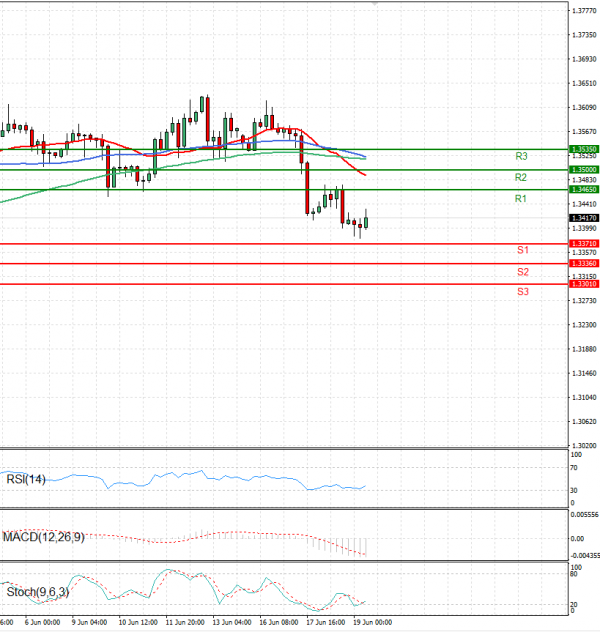Select the red 1.33710 price tag
Screen dimensions: 600x632
click(582, 244)
